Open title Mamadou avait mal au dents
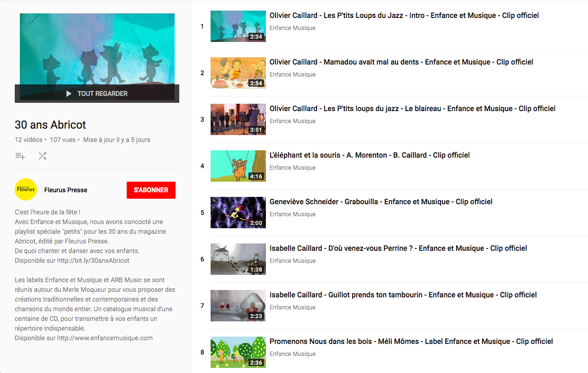The width and height of the screenshot is (588, 373). pyautogui.click(x=401, y=62)
